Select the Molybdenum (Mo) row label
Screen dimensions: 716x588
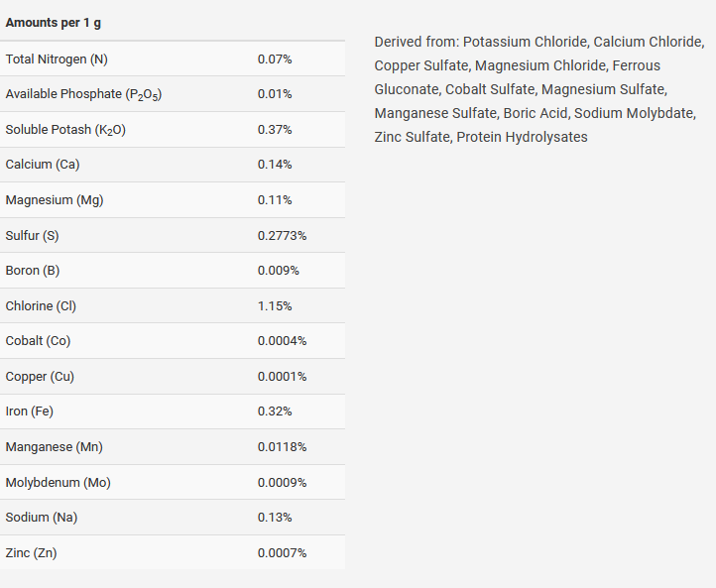[58, 483]
